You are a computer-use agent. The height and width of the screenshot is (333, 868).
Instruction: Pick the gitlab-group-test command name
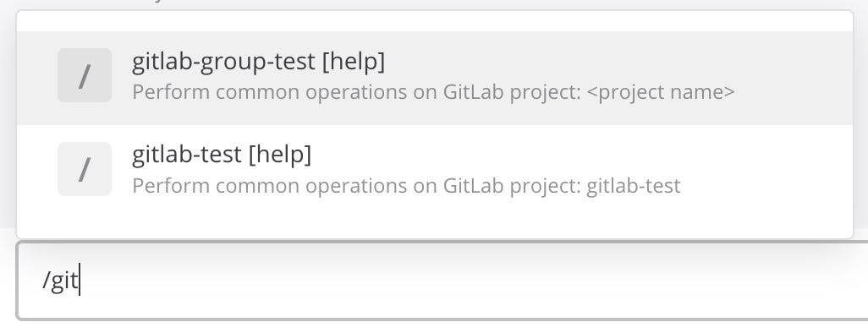point(223,62)
